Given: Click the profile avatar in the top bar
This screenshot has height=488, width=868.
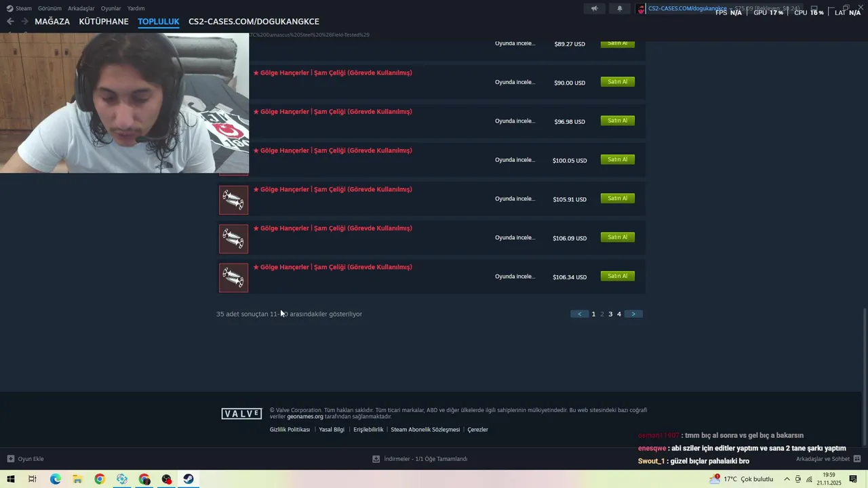Looking at the screenshot, I should tap(641, 9).
